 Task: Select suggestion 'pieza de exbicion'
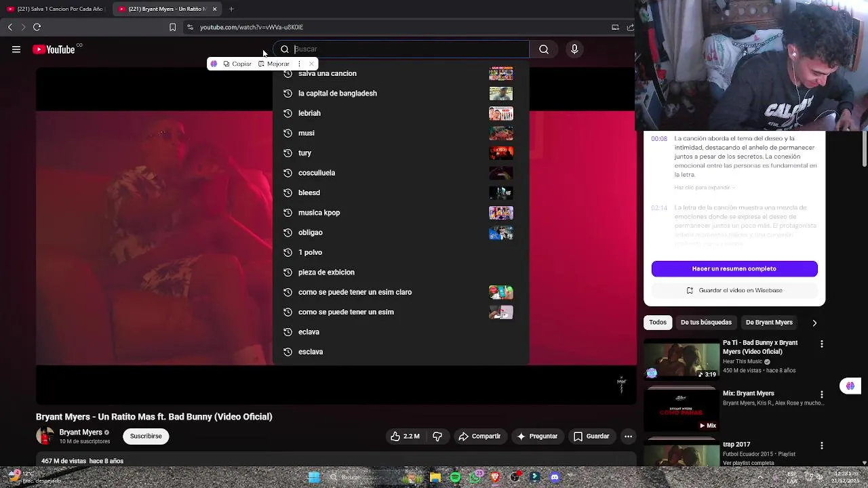[401, 272]
